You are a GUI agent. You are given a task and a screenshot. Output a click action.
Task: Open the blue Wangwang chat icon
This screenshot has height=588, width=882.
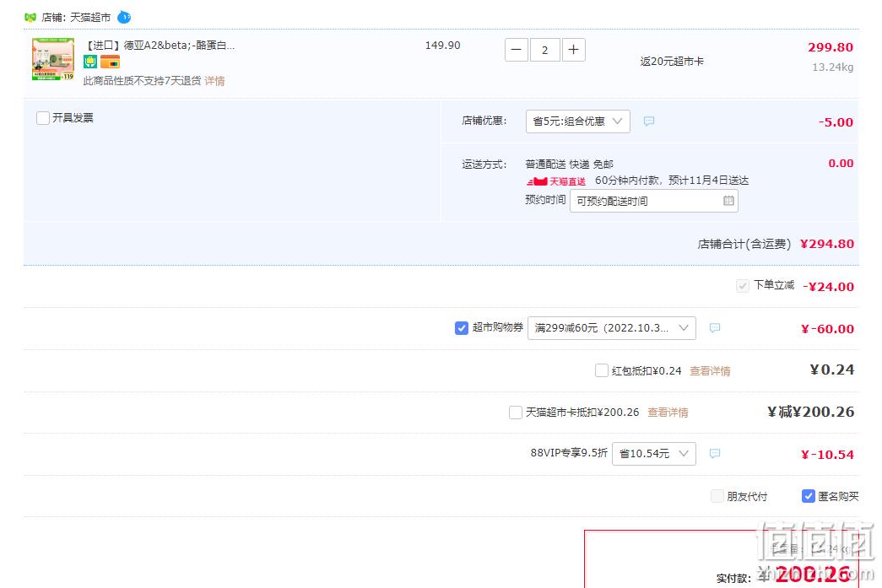124,18
